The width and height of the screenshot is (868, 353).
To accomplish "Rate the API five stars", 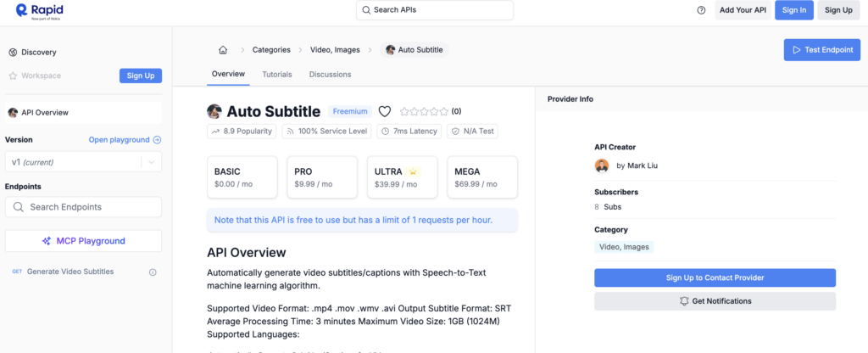I will click(x=444, y=111).
